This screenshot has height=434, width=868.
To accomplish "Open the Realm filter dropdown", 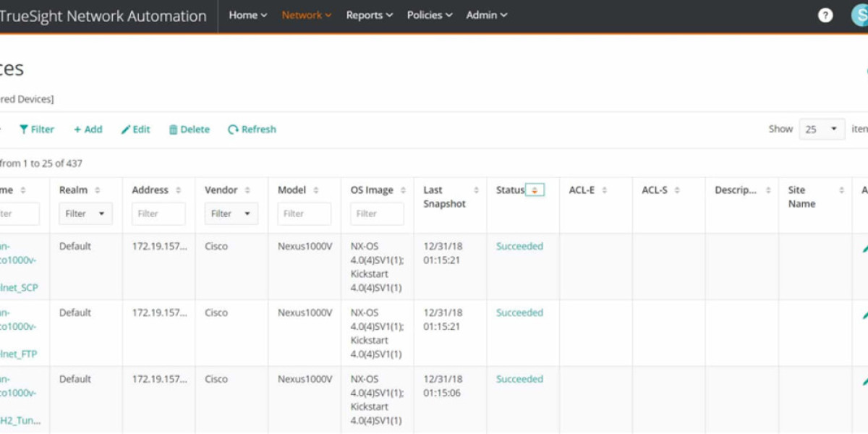I will point(85,213).
